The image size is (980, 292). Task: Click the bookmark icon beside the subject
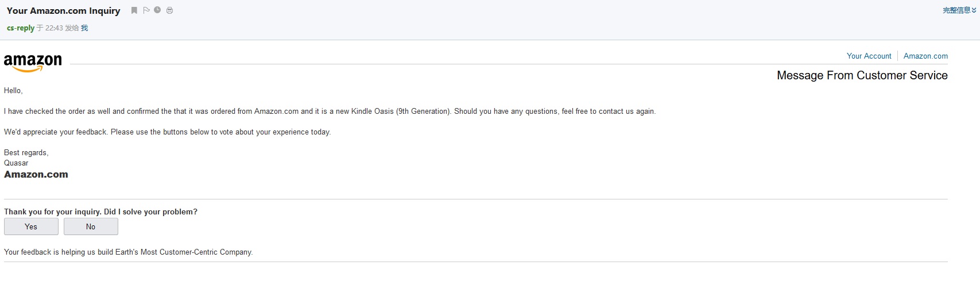pos(134,10)
